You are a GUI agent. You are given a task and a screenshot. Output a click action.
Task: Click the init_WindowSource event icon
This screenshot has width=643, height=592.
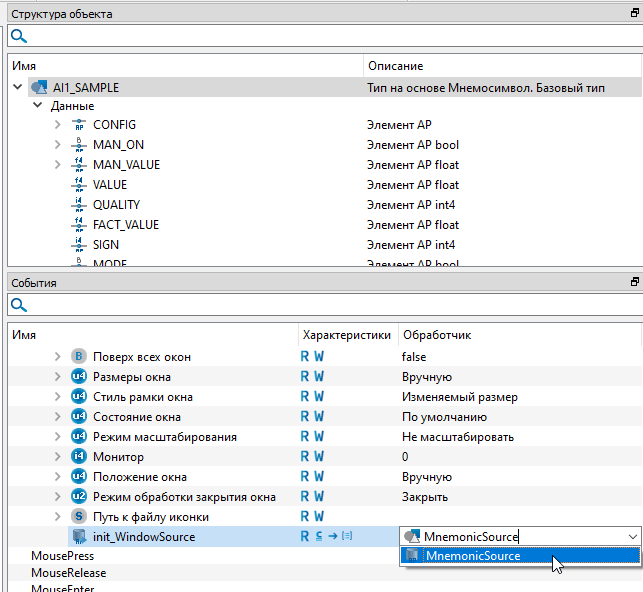tap(79, 537)
